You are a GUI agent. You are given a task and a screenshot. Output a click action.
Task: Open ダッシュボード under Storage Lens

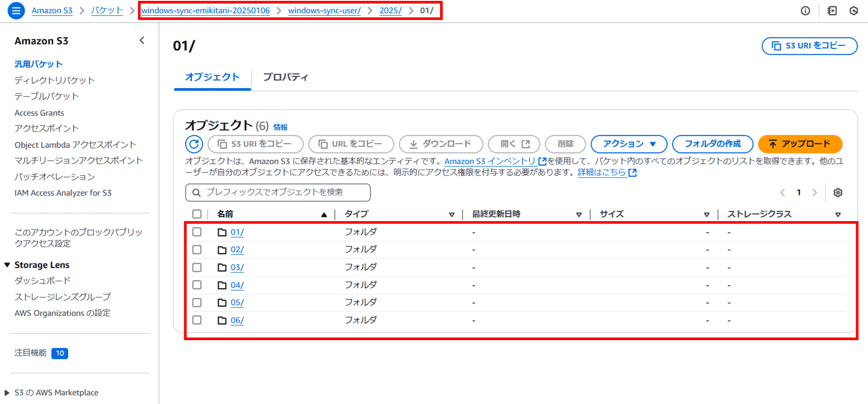[x=43, y=281]
